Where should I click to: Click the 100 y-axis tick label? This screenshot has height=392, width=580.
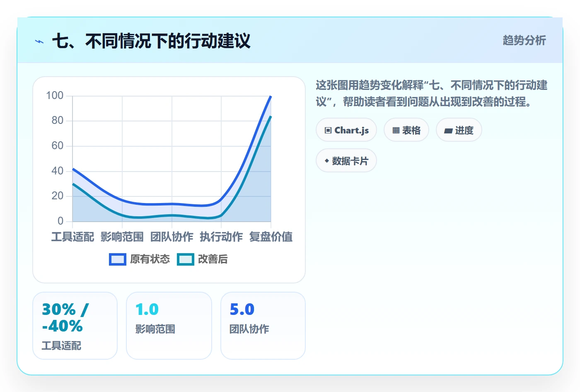pyautogui.click(x=55, y=96)
